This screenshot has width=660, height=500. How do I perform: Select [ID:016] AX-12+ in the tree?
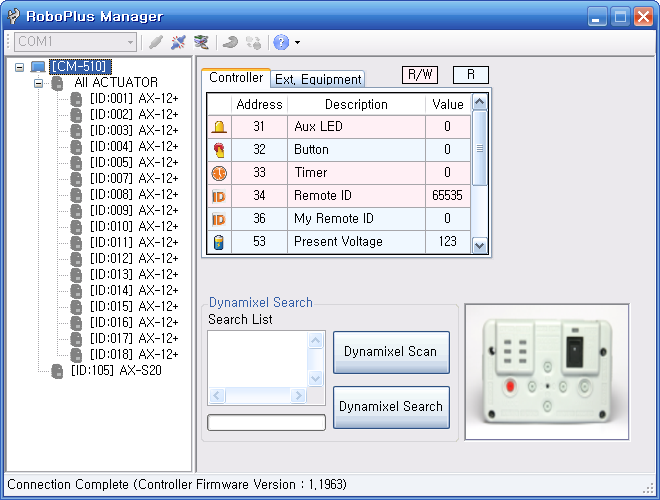(x=134, y=322)
